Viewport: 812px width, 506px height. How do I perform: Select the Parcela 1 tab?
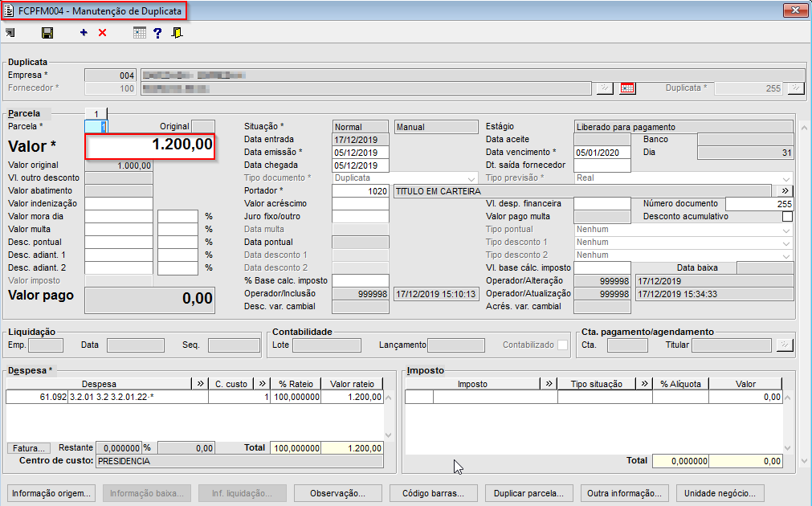96,113
